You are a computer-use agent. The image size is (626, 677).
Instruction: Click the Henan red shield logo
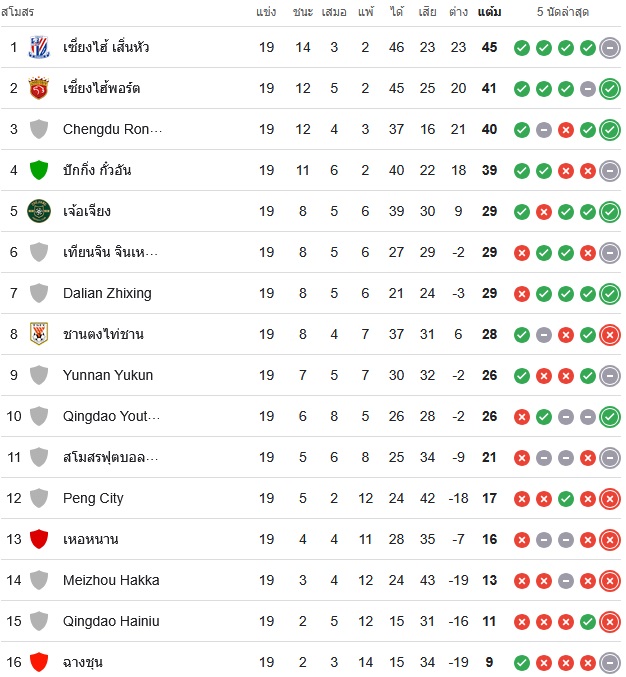39,539
